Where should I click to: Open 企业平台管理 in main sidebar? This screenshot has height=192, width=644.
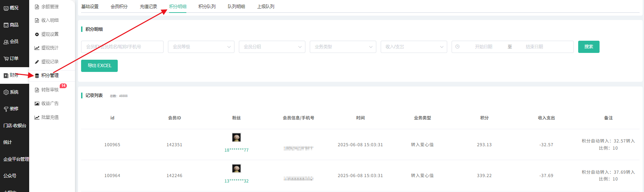(x=16, y=159)
